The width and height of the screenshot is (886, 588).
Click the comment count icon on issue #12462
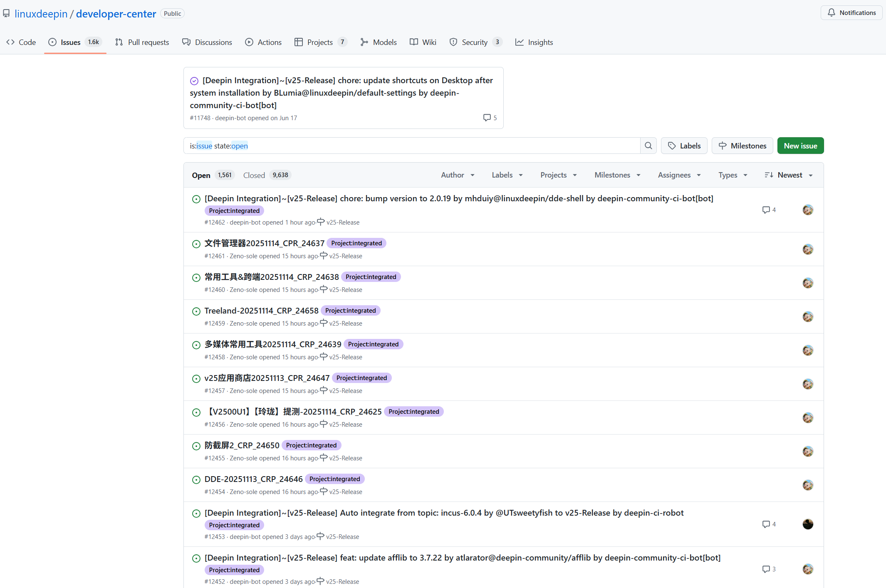pos(766,210)
